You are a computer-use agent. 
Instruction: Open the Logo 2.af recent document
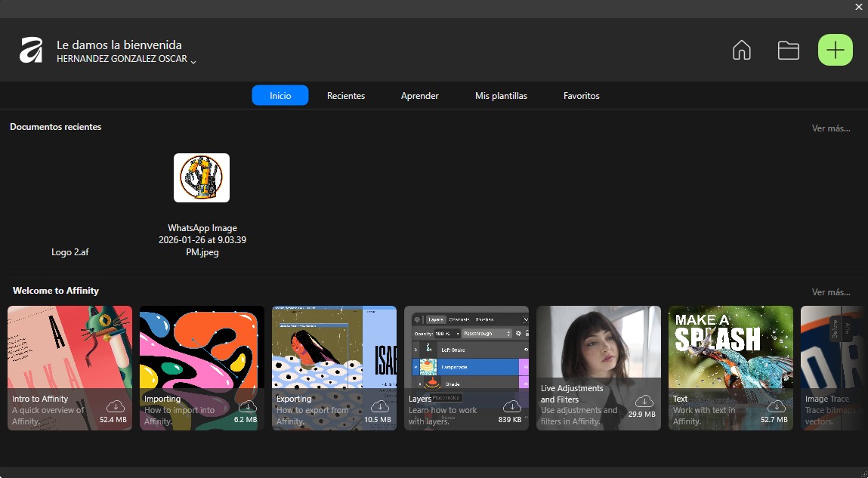pyautogui.click(x=70, y=251)
